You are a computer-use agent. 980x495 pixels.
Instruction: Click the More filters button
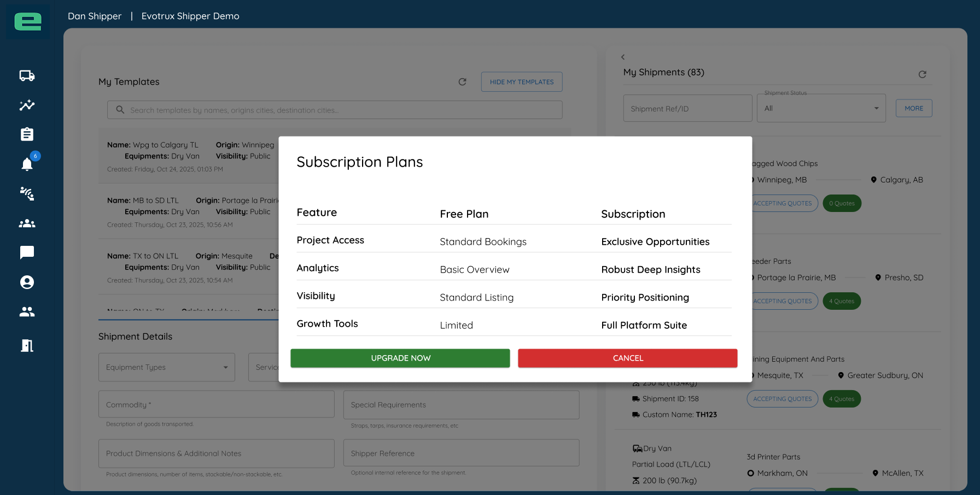click(913, 108)
